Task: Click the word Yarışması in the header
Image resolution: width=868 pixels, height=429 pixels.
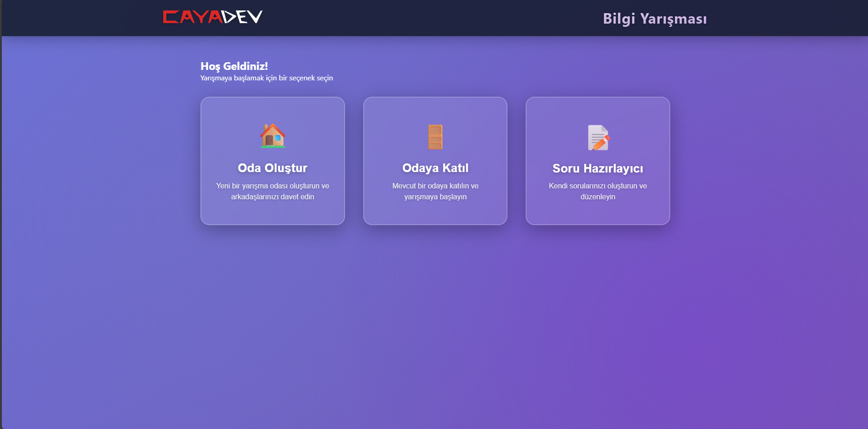Action: [673, 19]
